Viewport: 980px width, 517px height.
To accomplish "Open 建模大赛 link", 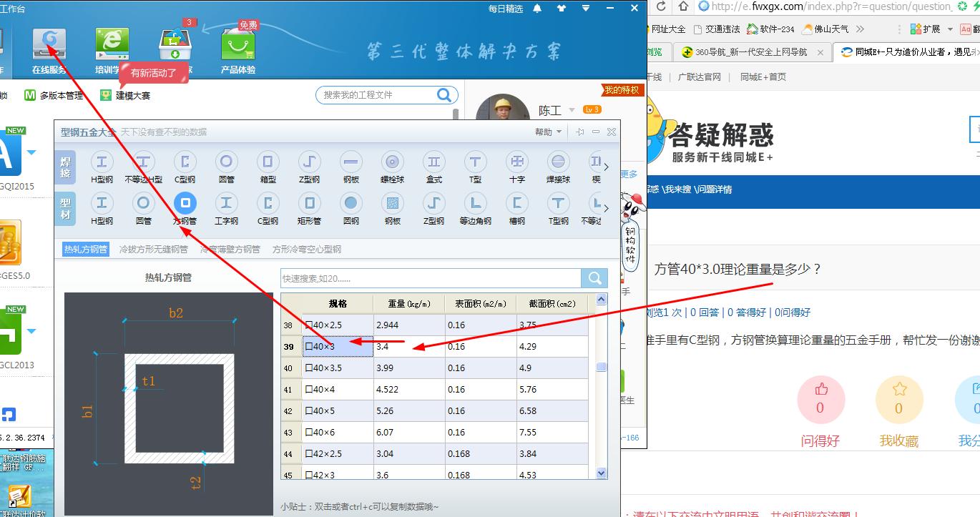I will pos(125,95).
